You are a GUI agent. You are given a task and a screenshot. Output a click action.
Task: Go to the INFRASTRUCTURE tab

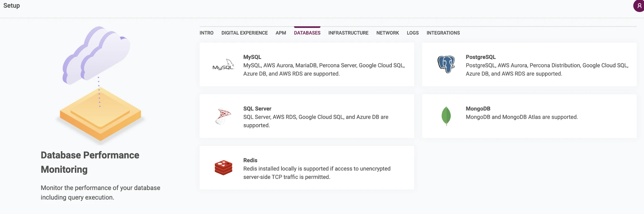348,33
